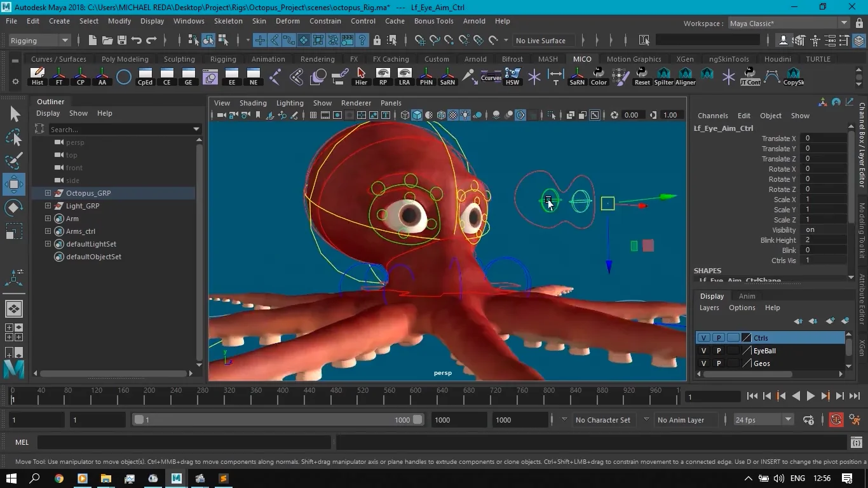868x488 pixels.
Task: Open Windows taskbar search icon
Action: coord(35,478)
